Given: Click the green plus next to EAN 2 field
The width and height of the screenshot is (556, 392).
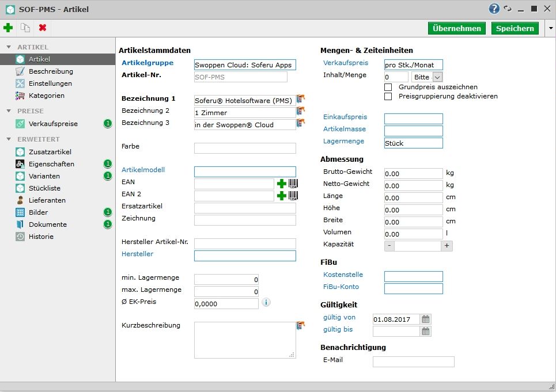Looking at the screenshot, I should coord(282,196).
